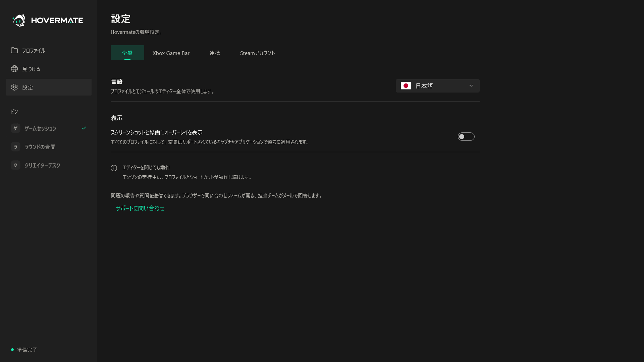Open プロファイル in the sidebar
Viewport: 644px width, 362px height.
(x=49, y=50)
